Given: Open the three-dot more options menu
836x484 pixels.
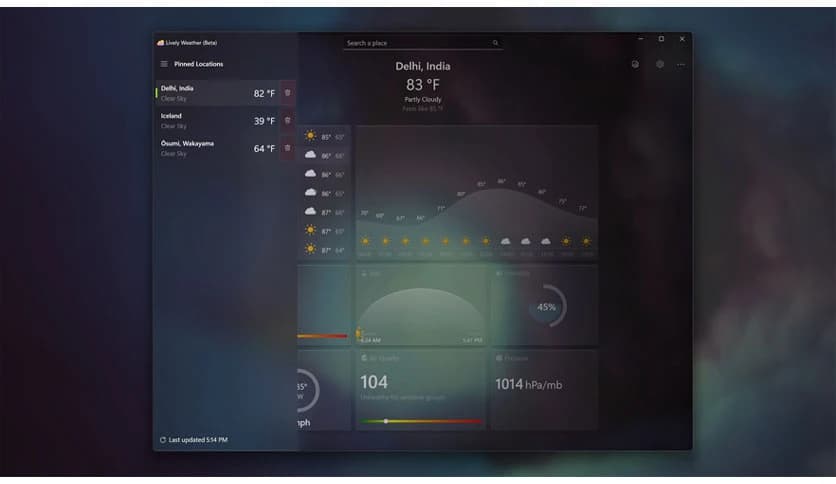Looking at the screenshot, I should [x=681, y=64].
